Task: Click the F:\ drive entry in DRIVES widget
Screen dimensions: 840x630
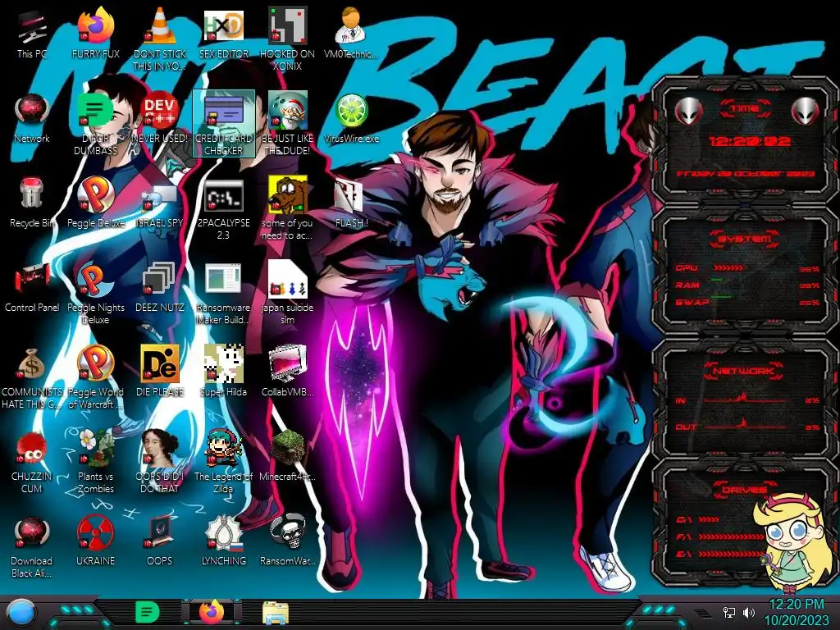Action: [719, 536]
